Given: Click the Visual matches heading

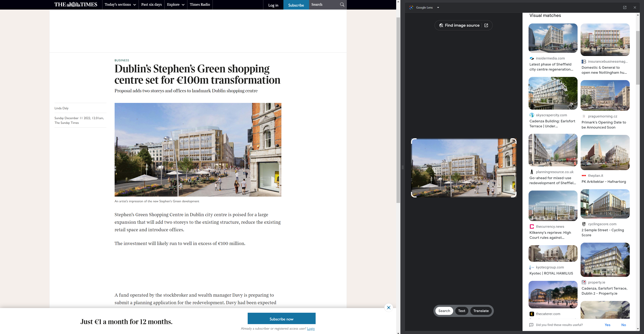Looking at the screenshot, I should coord(545,15).
